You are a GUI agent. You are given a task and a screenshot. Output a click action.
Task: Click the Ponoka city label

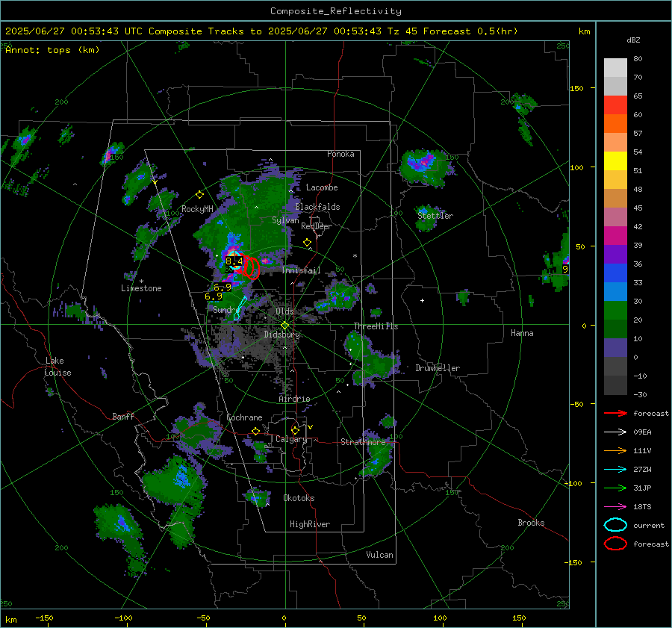point(340,154)
